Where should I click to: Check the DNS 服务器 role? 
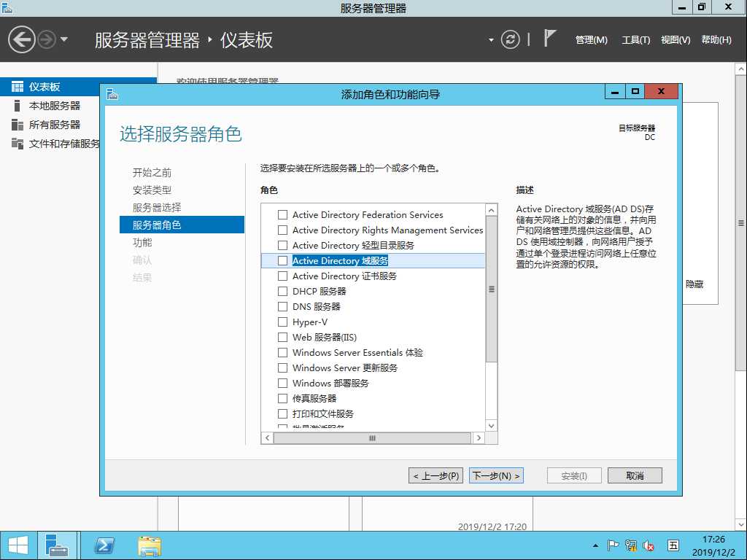282,307
